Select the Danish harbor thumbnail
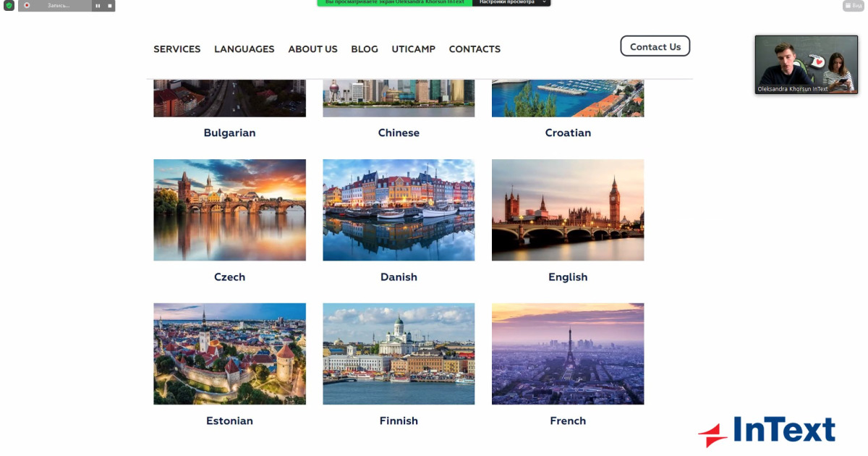 (399, 210)
